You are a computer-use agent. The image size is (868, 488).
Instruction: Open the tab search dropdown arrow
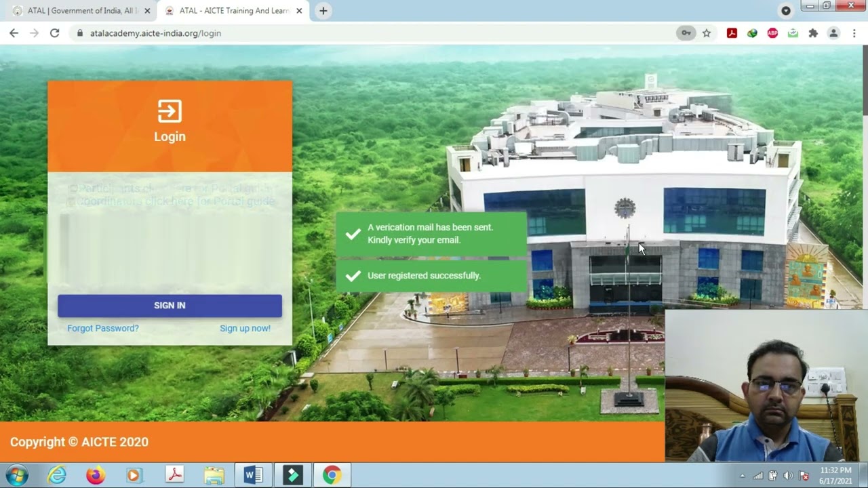pyautogui.click(x=786, y=11)
